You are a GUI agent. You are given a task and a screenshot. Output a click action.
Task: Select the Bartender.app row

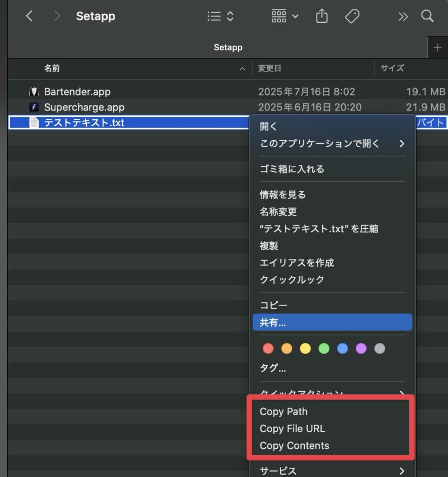point(227,92)
